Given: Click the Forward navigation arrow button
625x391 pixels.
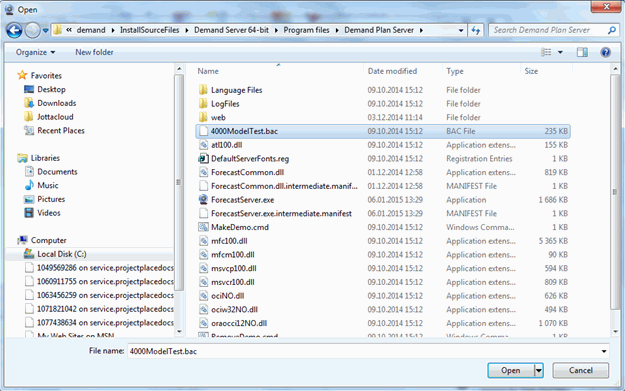Looking at the screenshot, I should point(33,30).
